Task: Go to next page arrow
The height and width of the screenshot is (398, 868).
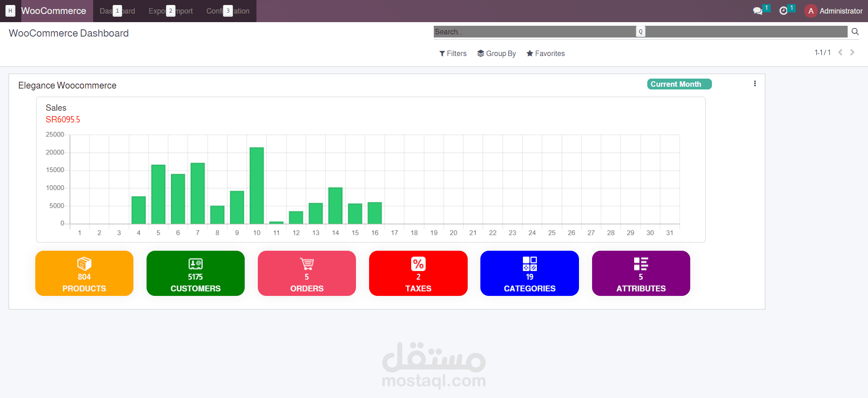Action: pyautogui.click(x=852, y=52)
